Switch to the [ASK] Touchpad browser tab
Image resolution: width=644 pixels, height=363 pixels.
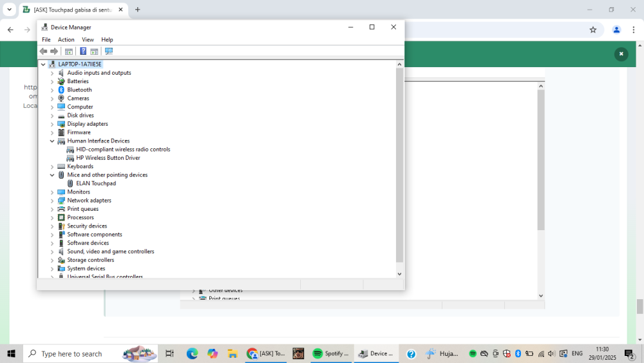(73, 10)
